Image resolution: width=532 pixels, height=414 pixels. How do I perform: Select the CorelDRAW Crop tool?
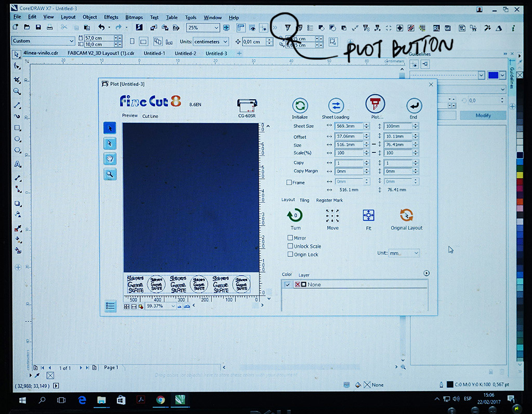tap(17, 80)
